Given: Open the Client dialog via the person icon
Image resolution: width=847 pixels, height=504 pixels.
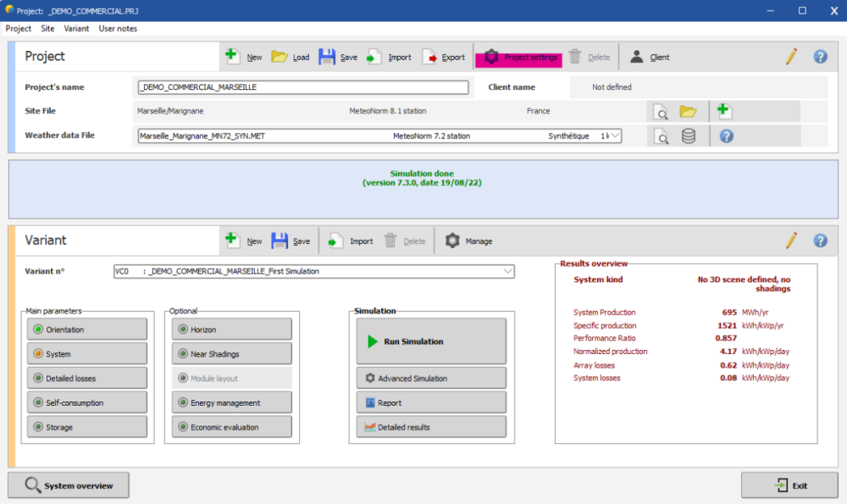Looking at the screenshot, I should (x=637, y=57).
